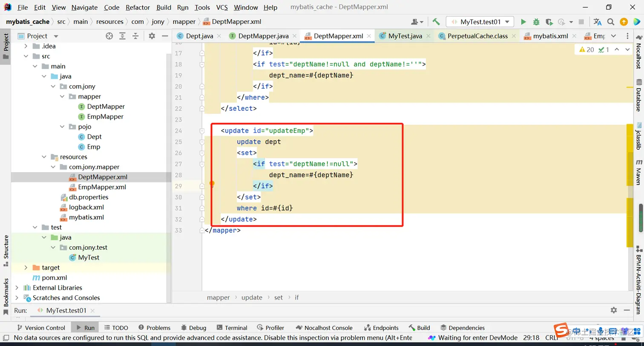644x346 pixels.
Task: Collapse the src folder arrow
Action: (x=26, y=56)
